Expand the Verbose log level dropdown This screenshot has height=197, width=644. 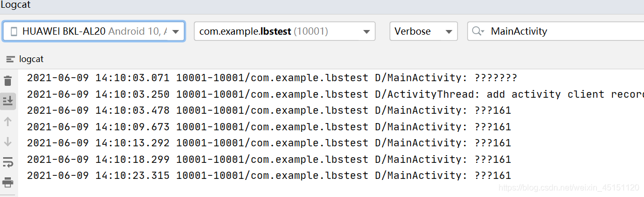[x=423, y=31]
